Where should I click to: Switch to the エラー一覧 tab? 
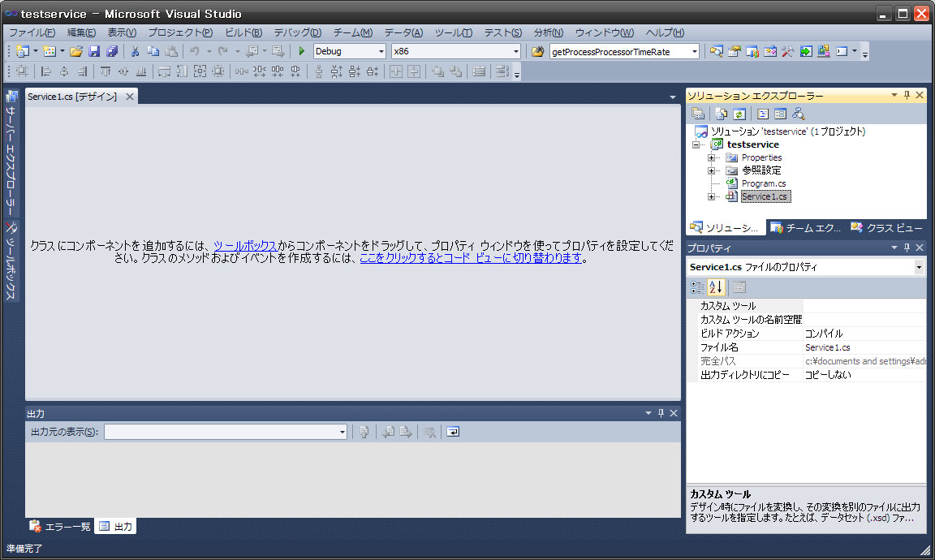60,527
